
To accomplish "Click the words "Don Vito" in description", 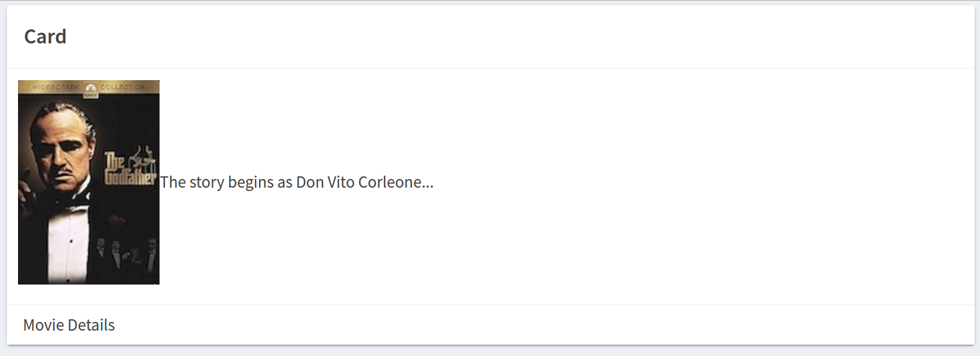I will (326, 182).
